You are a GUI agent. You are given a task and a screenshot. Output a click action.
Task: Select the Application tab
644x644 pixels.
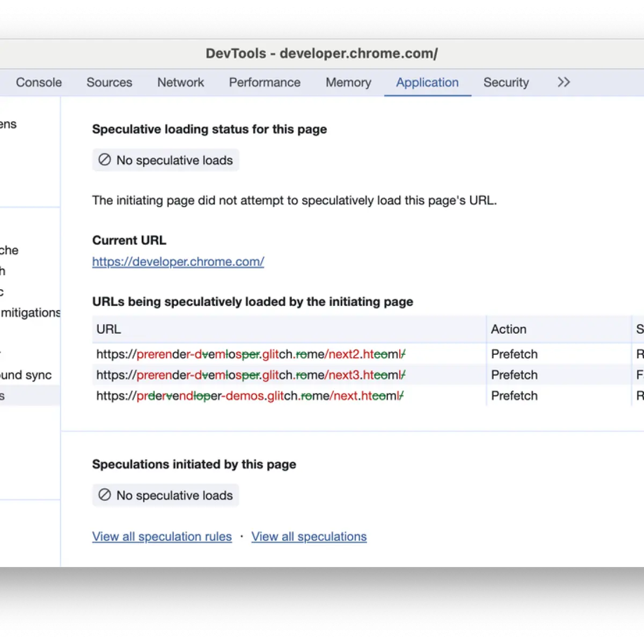[427, 83]
